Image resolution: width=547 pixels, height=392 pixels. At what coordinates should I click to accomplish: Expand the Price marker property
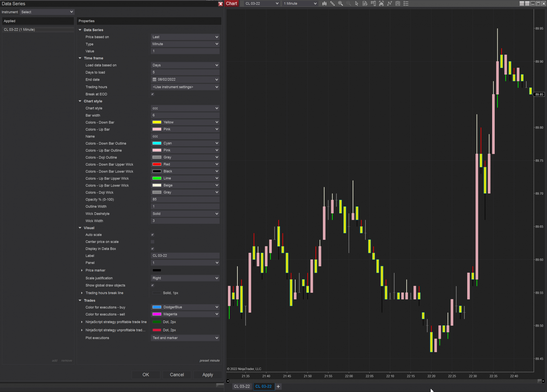[82, 270]
